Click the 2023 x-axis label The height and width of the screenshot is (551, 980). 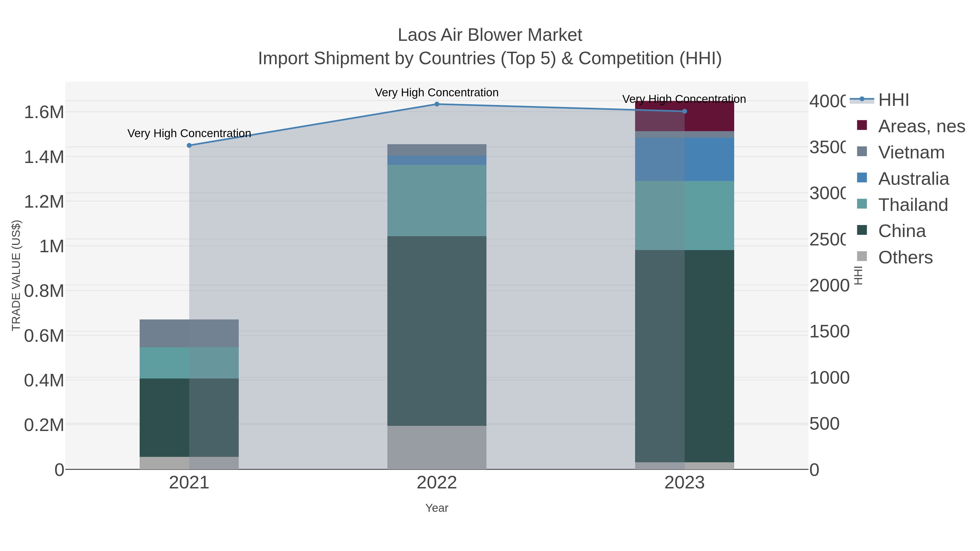[684, 483]
